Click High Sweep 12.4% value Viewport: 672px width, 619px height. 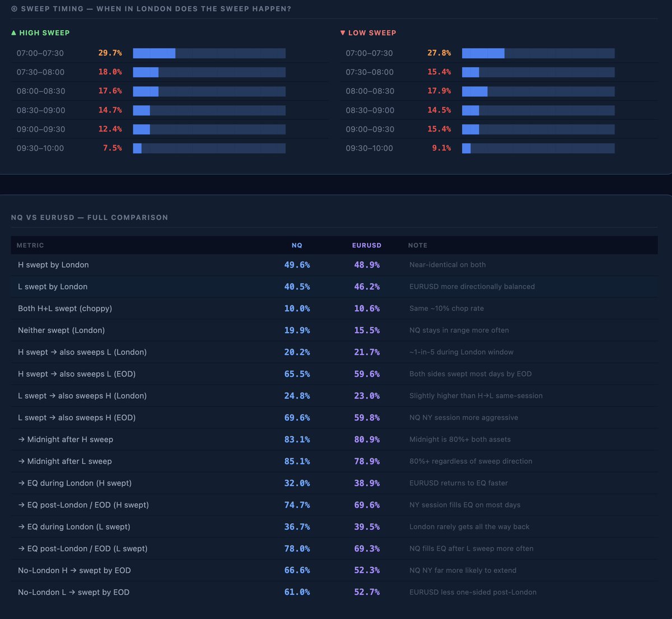pyautogui.click(x=110, y=129)
